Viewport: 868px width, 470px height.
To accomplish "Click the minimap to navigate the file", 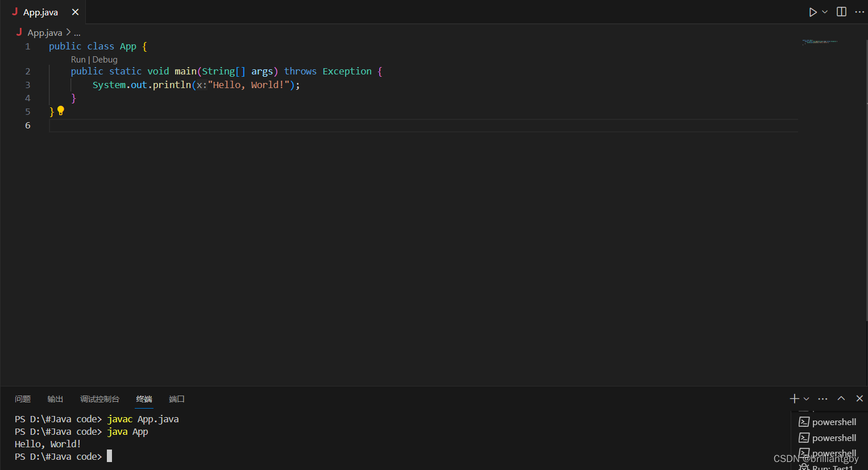I will pos(820,43).
